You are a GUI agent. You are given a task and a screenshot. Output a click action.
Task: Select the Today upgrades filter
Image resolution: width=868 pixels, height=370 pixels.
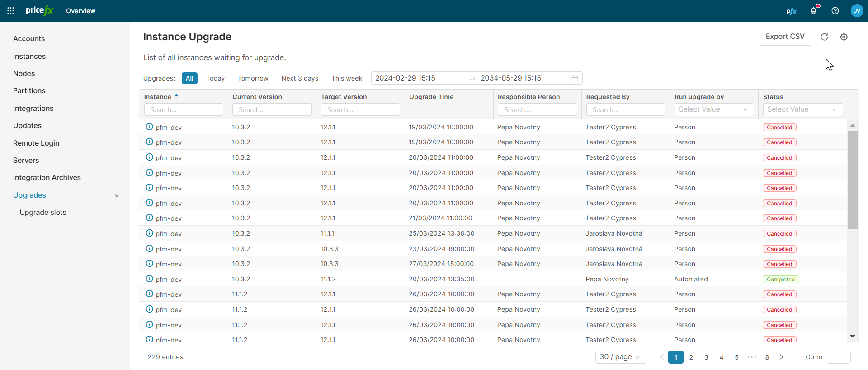[215, 78]
